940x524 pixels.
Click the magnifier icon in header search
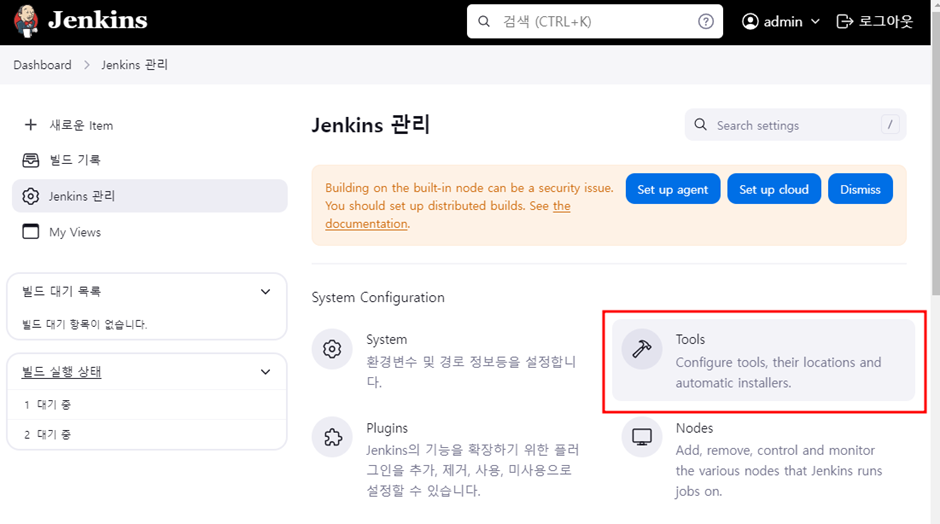484,22
